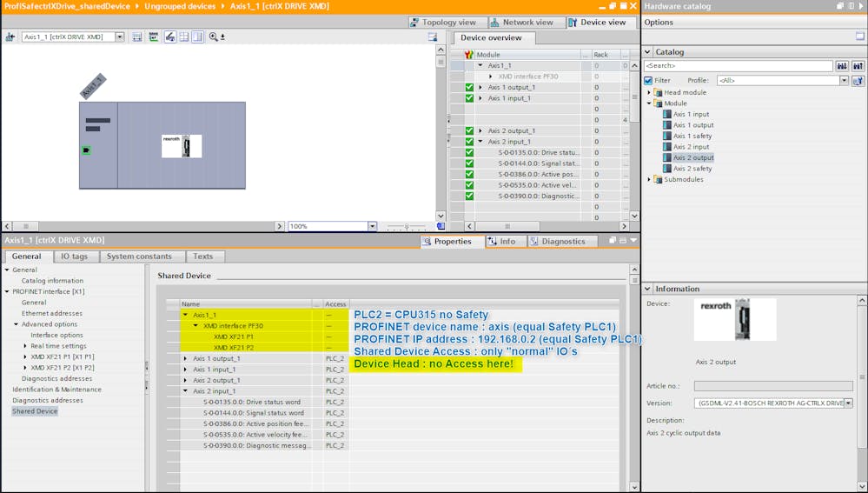
Task: Select the Axis 2 input module icon in catalog
Action: pos(667,147)
